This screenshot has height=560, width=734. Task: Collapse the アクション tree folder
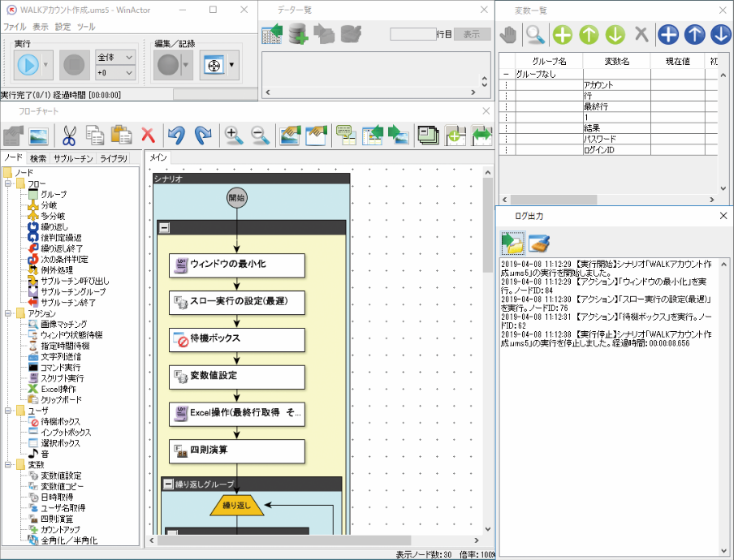[x=8, y=313]
